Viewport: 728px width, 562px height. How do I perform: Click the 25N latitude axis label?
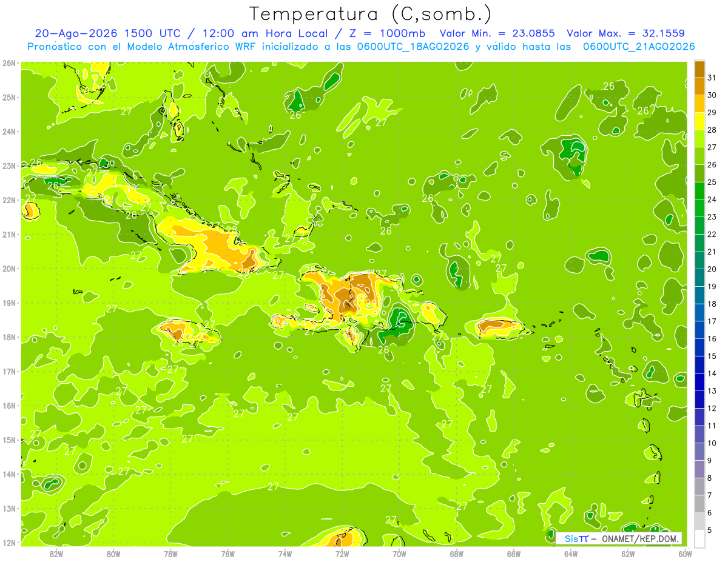pos(8,97)
